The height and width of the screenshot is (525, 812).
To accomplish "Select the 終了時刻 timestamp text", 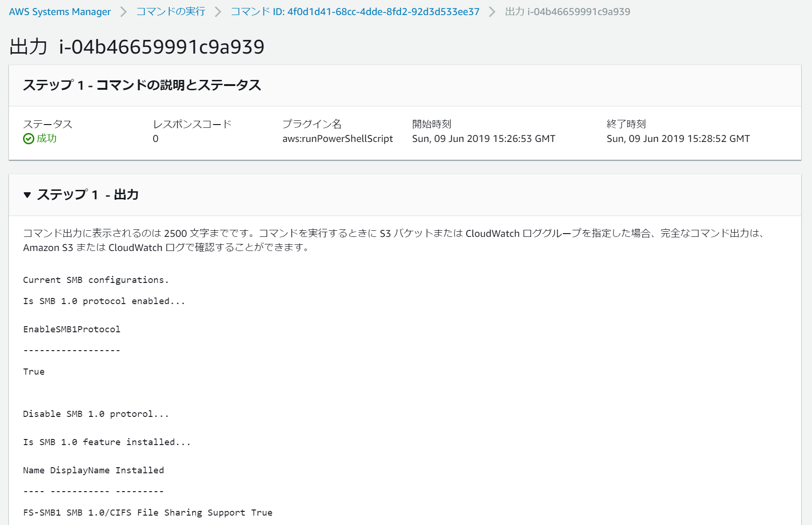I will click(x=678, y=138).
